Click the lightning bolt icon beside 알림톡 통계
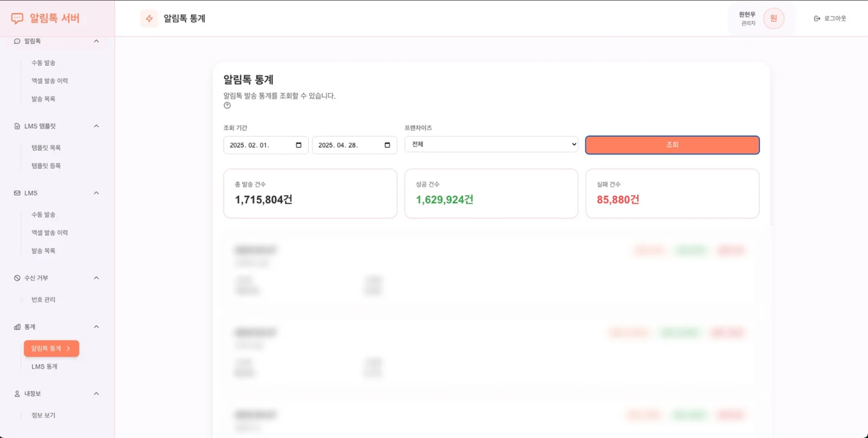868x438 pixels. click(x=149, y=18)
